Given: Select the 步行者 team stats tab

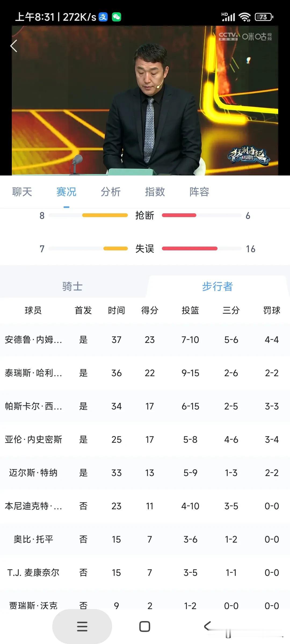Looking at the screenshot, I should (x=218, y=286).
